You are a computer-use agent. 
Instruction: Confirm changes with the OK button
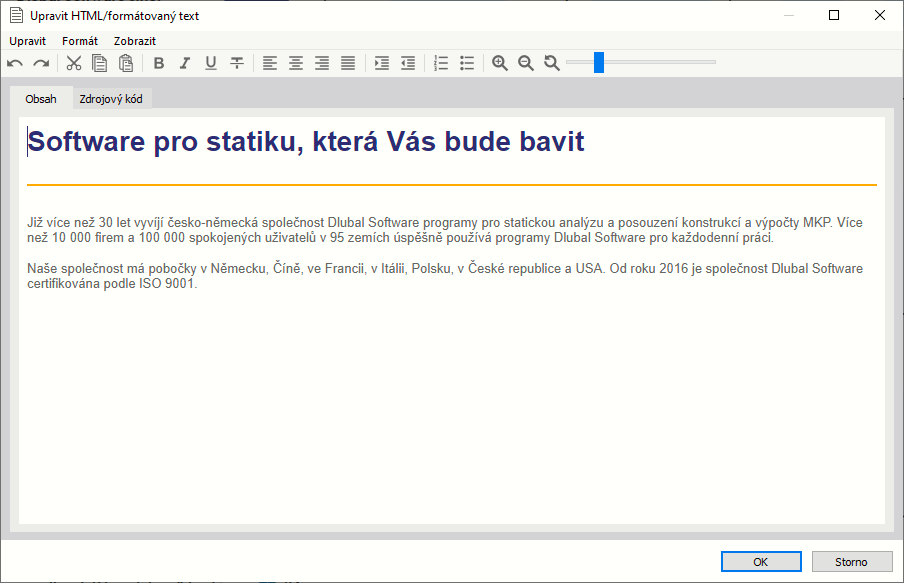[760, 561]
